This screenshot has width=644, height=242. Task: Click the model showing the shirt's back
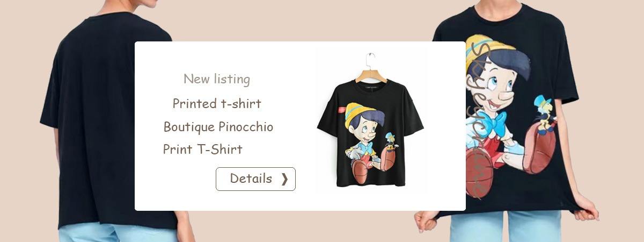102,121
